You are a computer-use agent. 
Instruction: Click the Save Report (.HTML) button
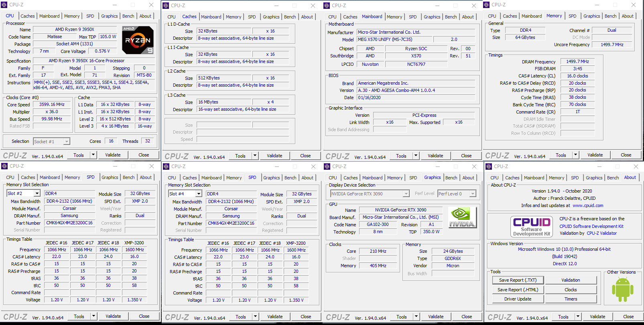pyautogui.click(x=518, y=290)
